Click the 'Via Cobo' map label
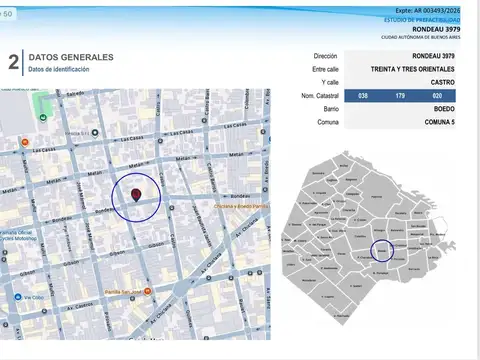 pyautogui.click(x=34, y=297)
